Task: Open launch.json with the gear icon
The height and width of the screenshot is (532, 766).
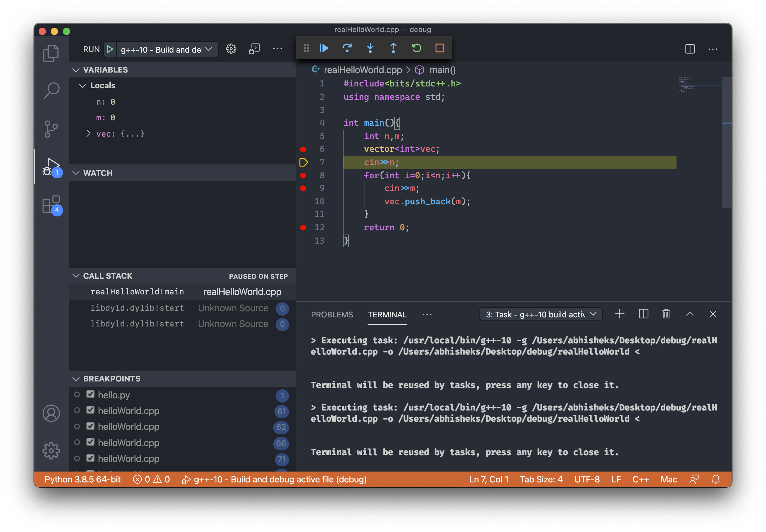Action: (231, 49)
